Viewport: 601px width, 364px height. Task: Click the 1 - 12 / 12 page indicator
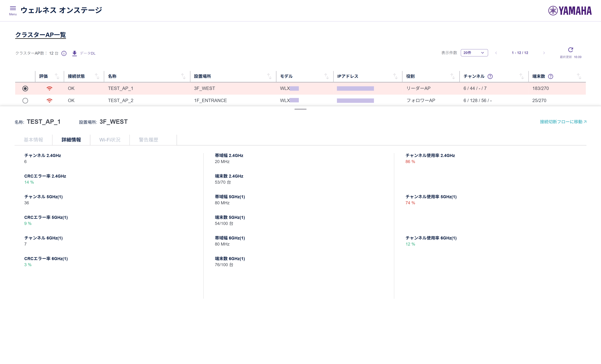pos(520,53)
